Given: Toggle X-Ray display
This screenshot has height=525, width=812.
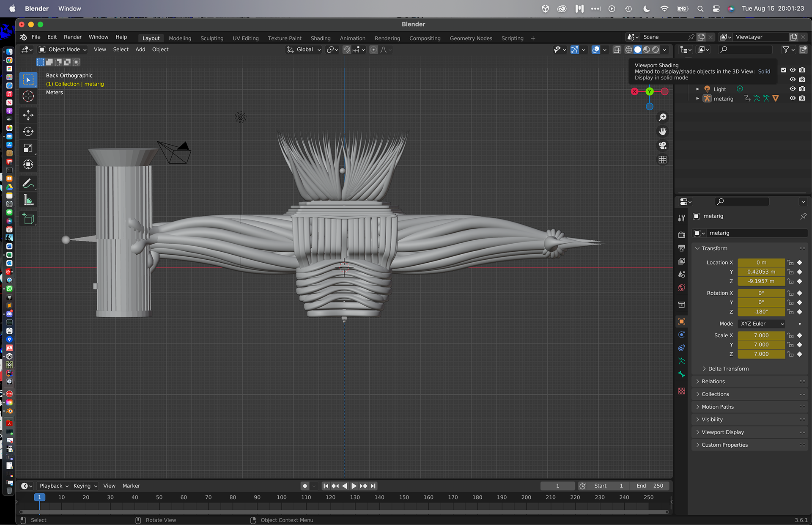Looking at the screenshot, I should pos(617,49).
